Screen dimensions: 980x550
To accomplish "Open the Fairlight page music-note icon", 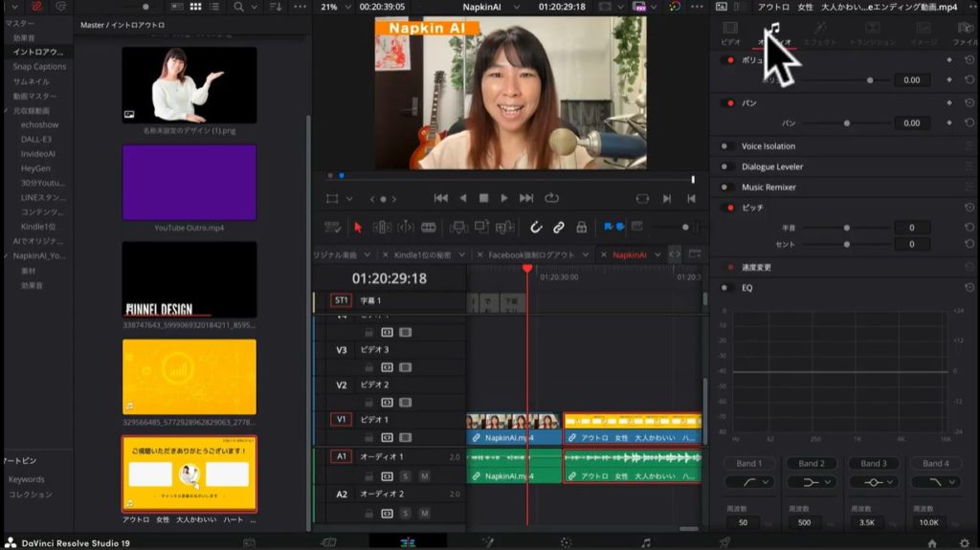I will click(x=646, y=542).
